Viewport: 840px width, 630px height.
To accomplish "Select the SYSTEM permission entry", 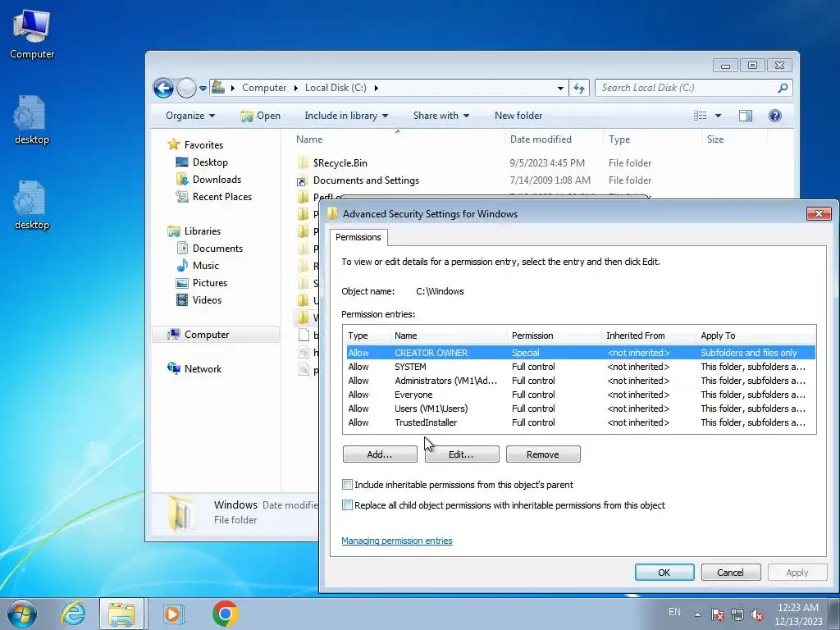I will coord(581,367).
